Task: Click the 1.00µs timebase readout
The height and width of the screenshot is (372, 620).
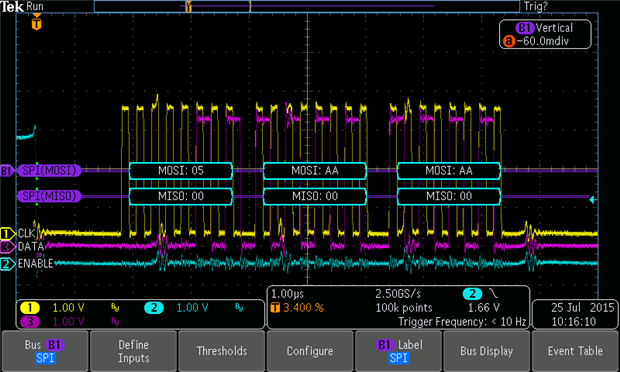Action: [287, 294]
